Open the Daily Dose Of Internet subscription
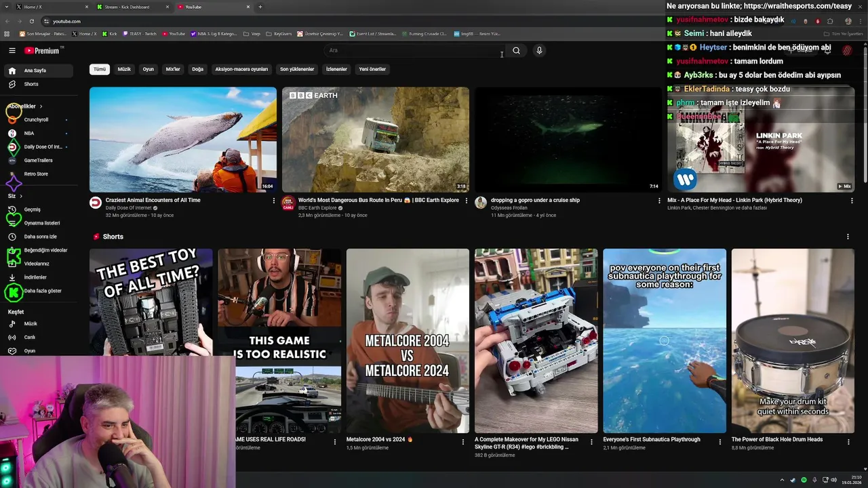 42,147
